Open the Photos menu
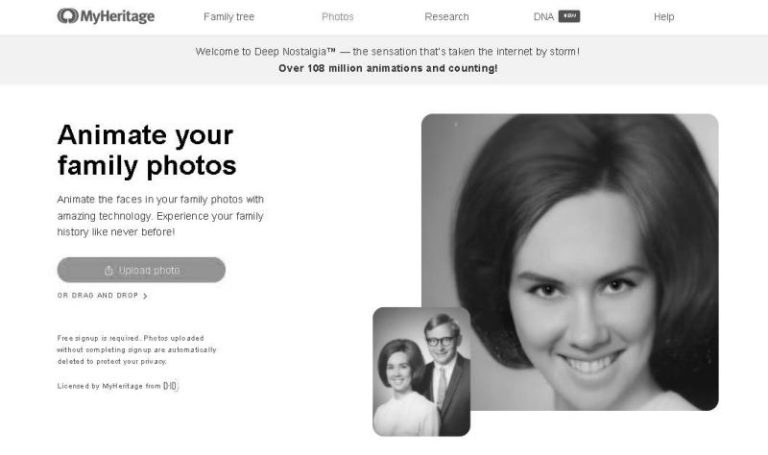Image resolution: width=768 pixels, height=455 pixels. tap(337, 17)
